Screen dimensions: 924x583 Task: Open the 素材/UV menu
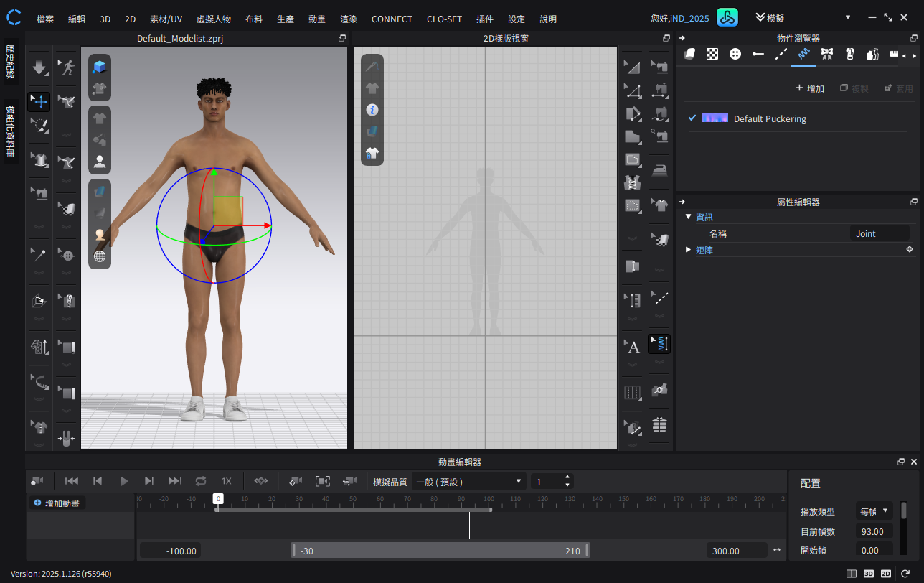(x=166, y=19)
